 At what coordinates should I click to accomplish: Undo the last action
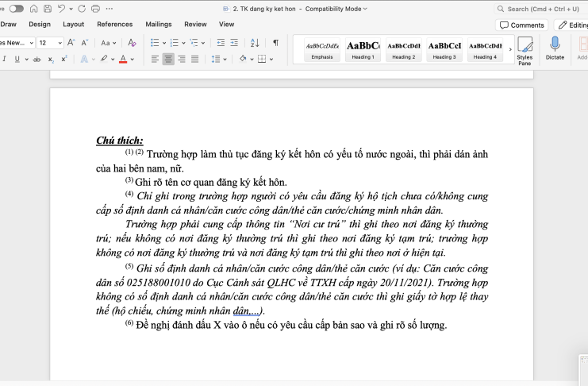(62, 9)
